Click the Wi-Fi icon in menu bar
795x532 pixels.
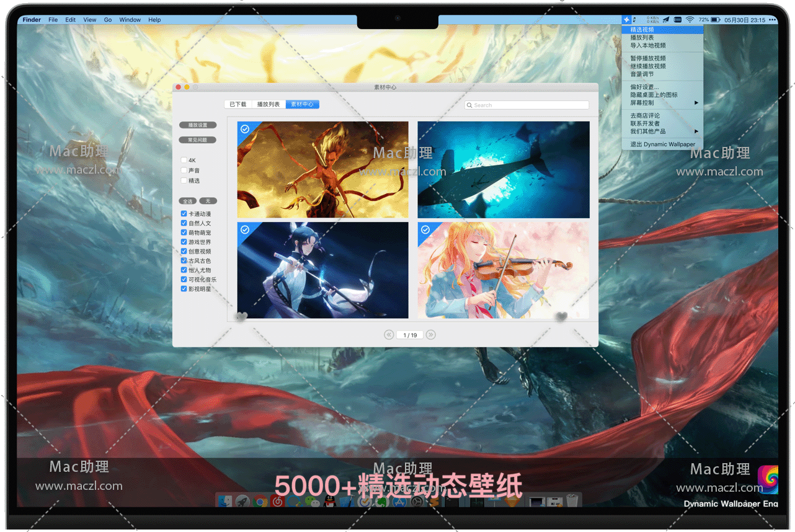690,20
